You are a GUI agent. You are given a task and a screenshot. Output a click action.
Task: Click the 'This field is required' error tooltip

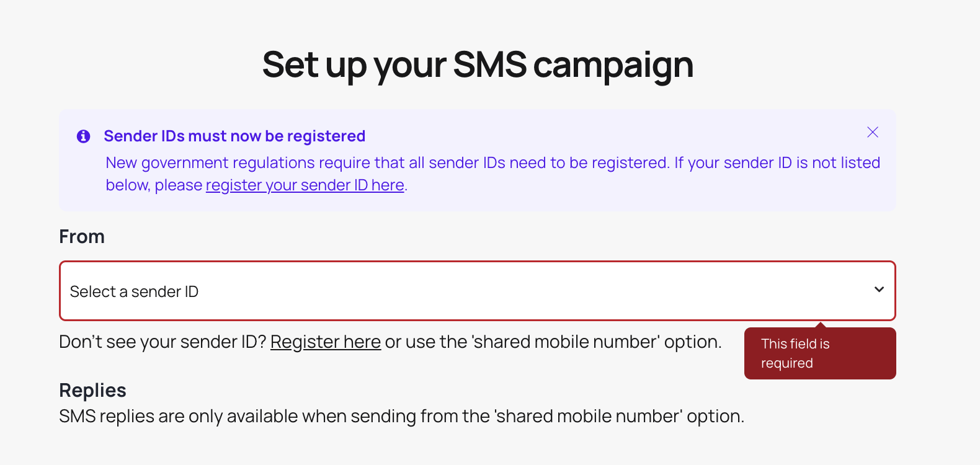pyautogui.click(x=819, y=353)
